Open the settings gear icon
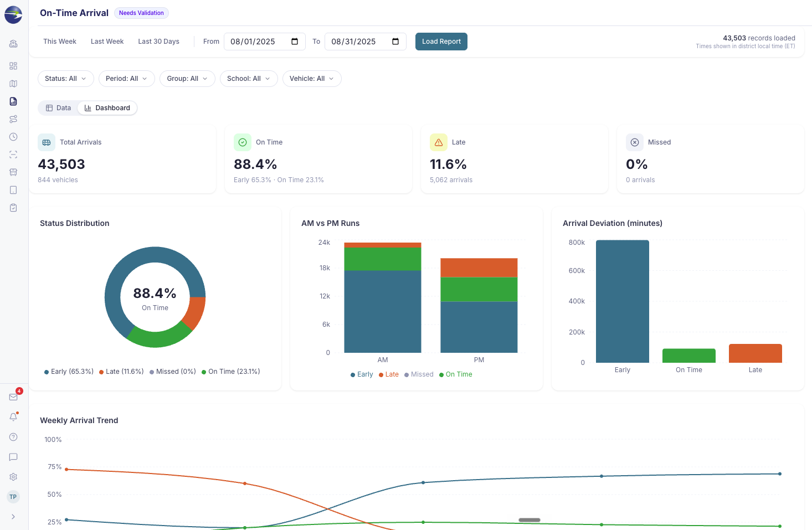This screenshot has height=530, width=812. tap(13, 477)
